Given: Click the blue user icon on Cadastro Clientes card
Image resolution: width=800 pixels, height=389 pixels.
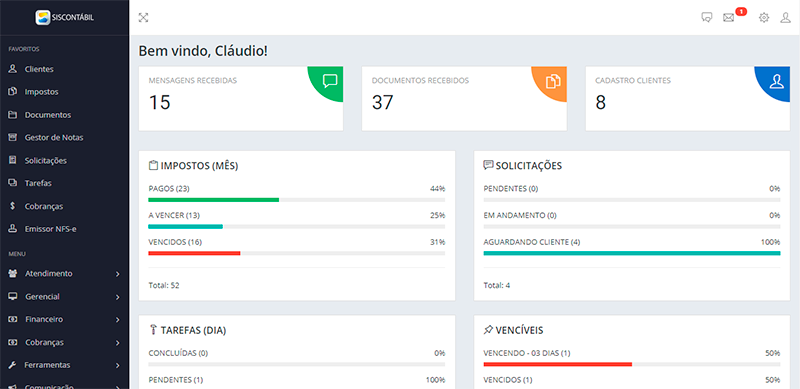Looking at the screenshot, I should pyautogui.click(x=777, y=81).
